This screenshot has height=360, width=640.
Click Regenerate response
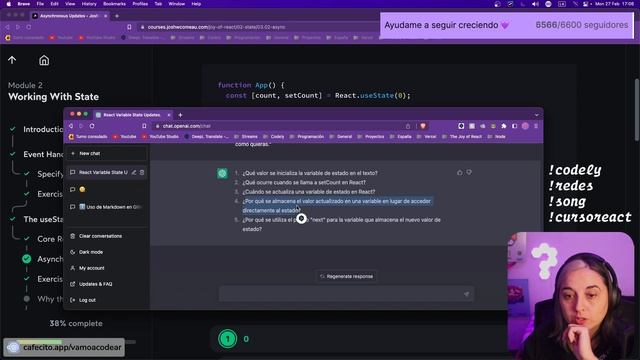tap(346, 276)
